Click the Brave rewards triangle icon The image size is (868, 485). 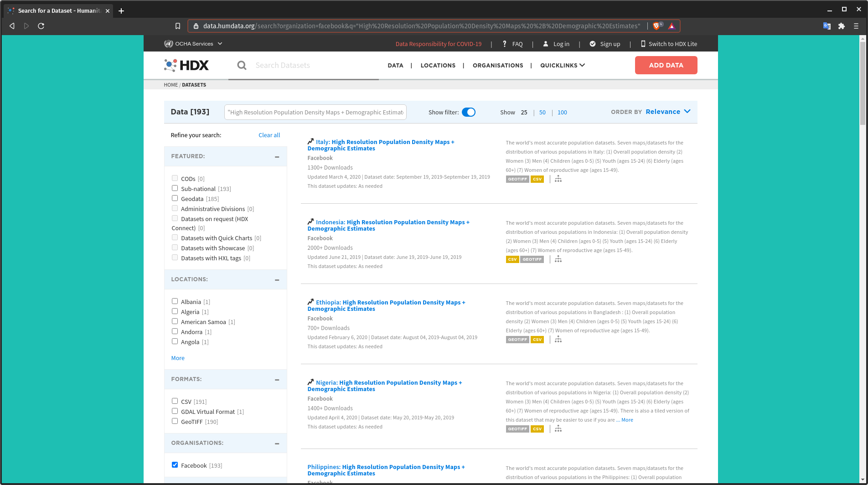[x=672, y=26]
